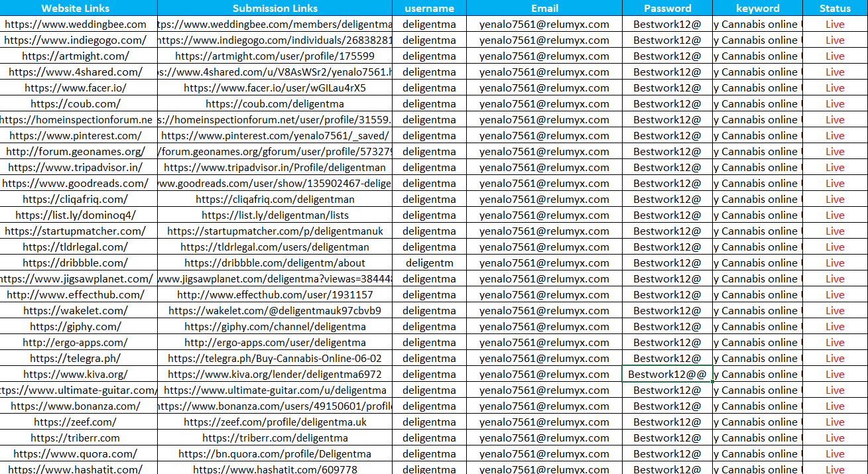
Task: Select the keyword column header
Action: coord(757,8)
